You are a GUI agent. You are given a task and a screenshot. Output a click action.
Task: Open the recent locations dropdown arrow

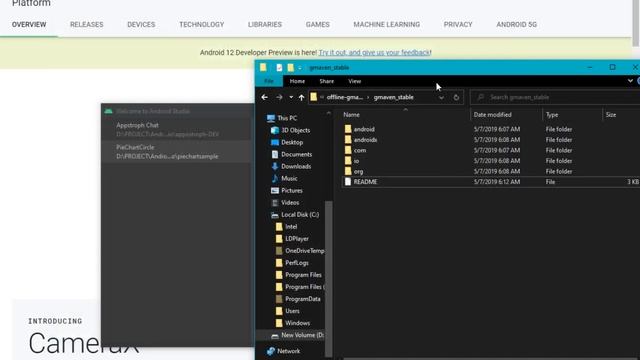pos(291,97)
